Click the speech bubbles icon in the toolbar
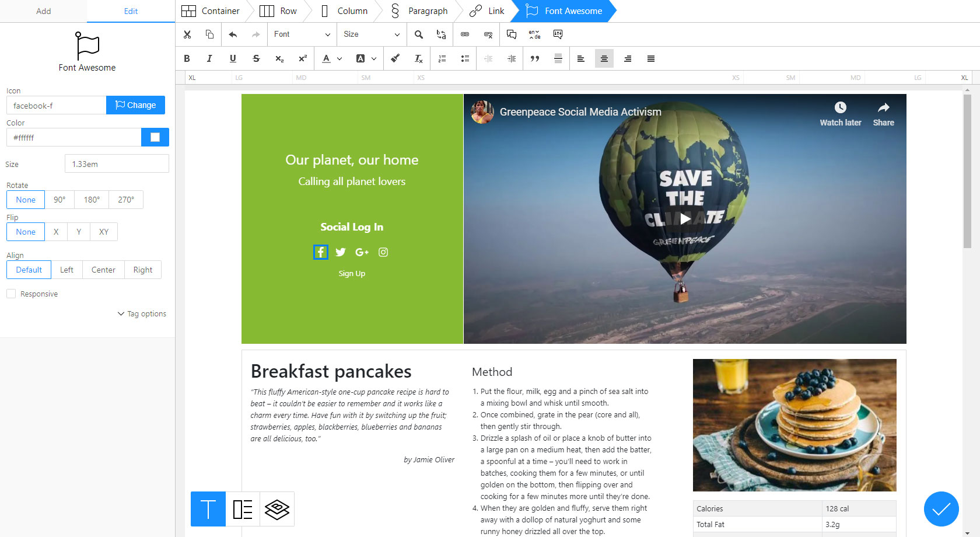This screenshot has height=537, width=980. click(x=512, y=34)
